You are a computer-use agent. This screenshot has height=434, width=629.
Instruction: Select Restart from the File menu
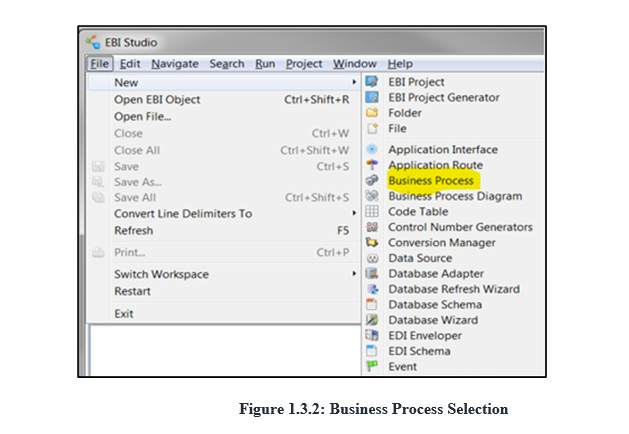click(224, 291)
